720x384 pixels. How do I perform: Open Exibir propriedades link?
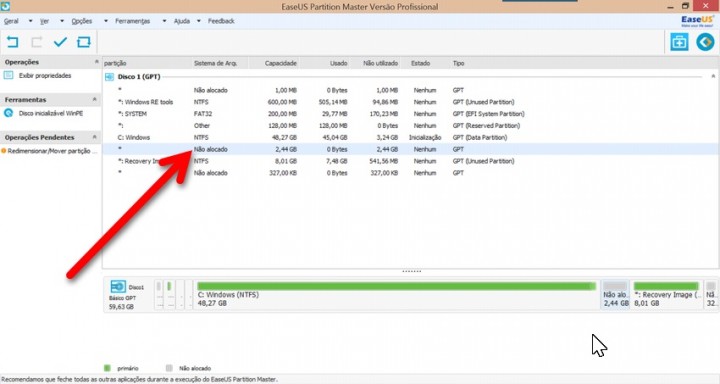click(x=45, y=75)
